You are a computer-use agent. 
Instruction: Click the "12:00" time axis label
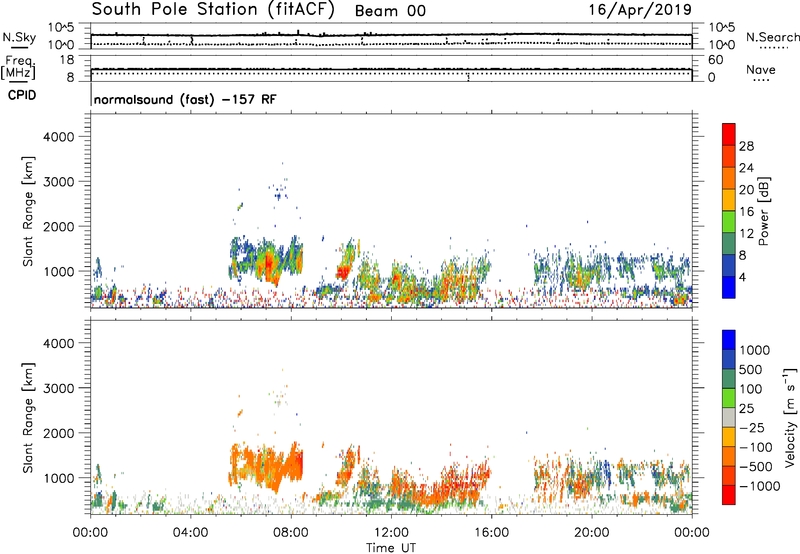[x=391, y=533]
